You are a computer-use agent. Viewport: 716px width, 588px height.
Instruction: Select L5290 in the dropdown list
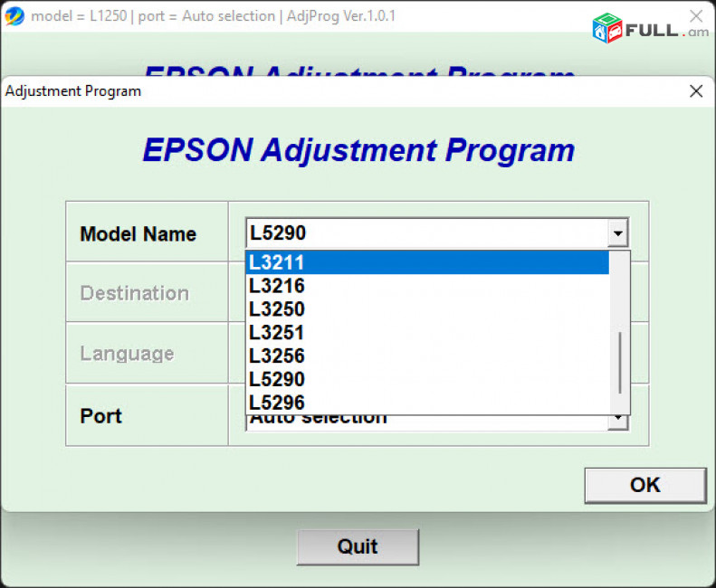(x=427, y=379)
